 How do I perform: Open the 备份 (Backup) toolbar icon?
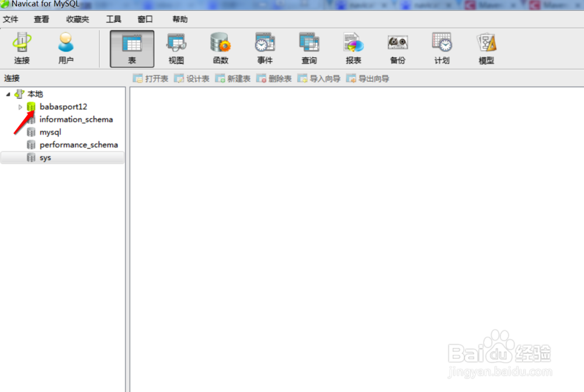pos(398,48)
